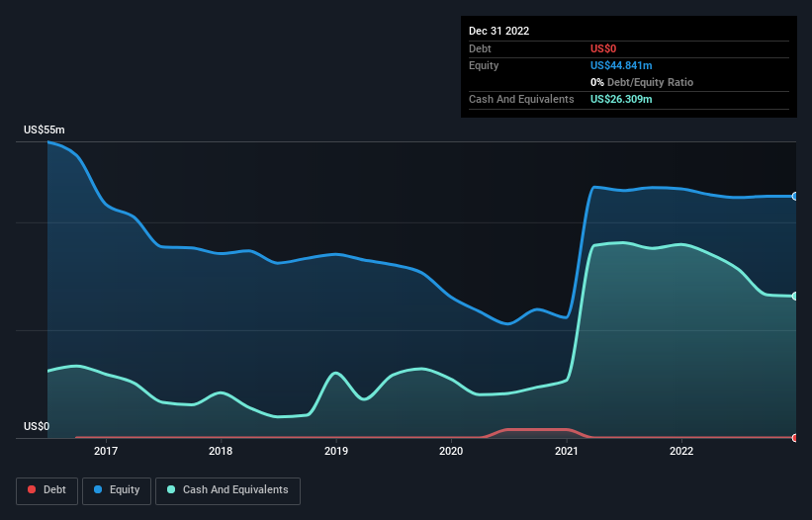Click the teal Cash legend dot
This screenshot has height=520, width=812.
point(171,489)
